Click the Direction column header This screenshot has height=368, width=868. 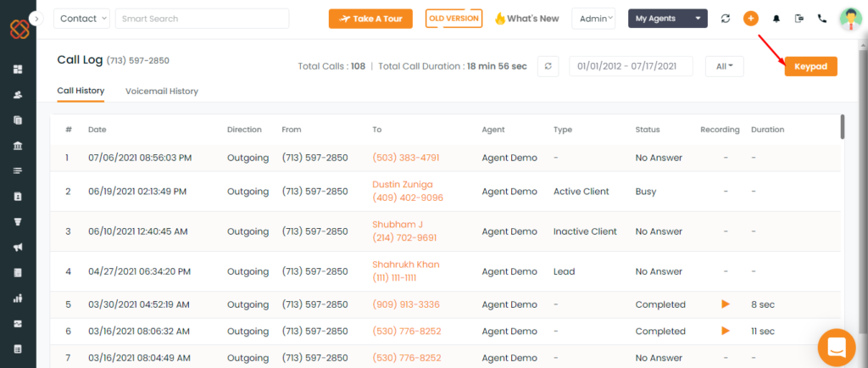tap(244, 130)
